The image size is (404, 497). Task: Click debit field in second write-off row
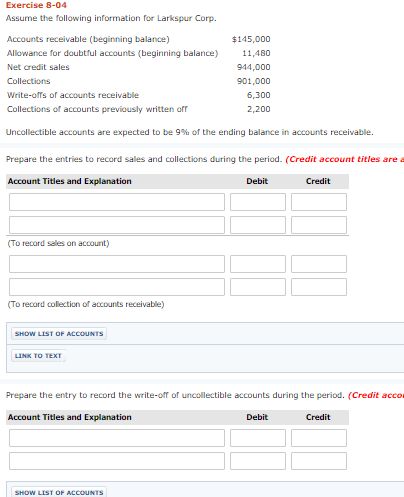tap(258, 461)
